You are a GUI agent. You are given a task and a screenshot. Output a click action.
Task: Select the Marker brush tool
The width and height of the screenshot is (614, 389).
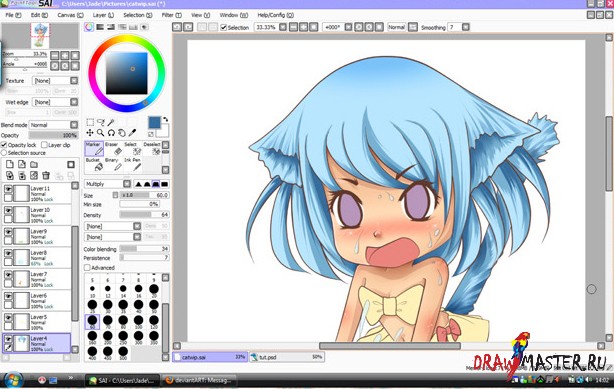[x=94, y=149]
